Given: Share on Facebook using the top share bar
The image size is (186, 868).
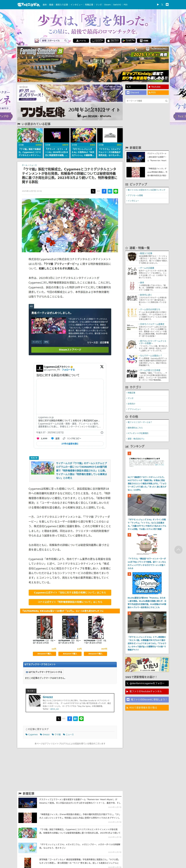Looking at the screenshot, I should click(x=104, y=191).
